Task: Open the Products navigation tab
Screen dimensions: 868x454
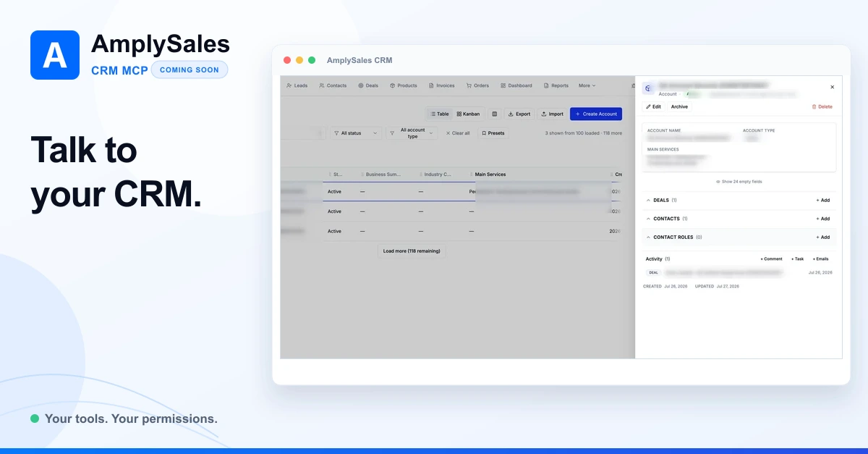Action: click(x=404, y=85)
